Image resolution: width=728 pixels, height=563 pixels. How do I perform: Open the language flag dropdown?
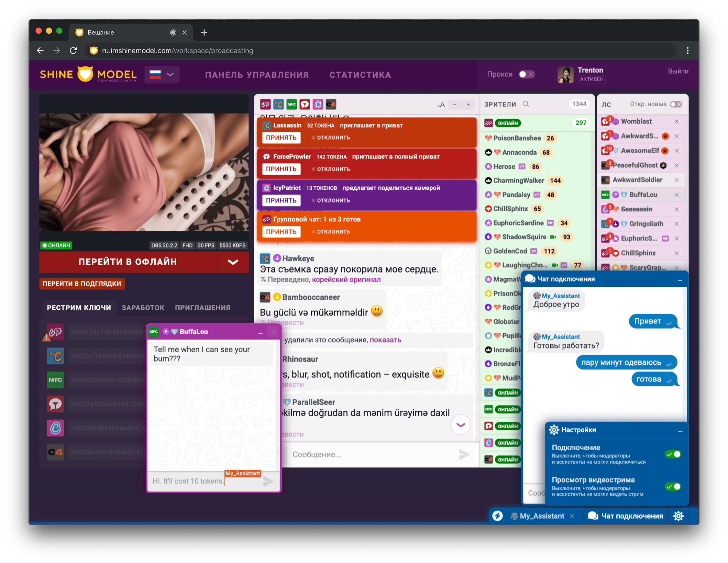coord(162,75)
